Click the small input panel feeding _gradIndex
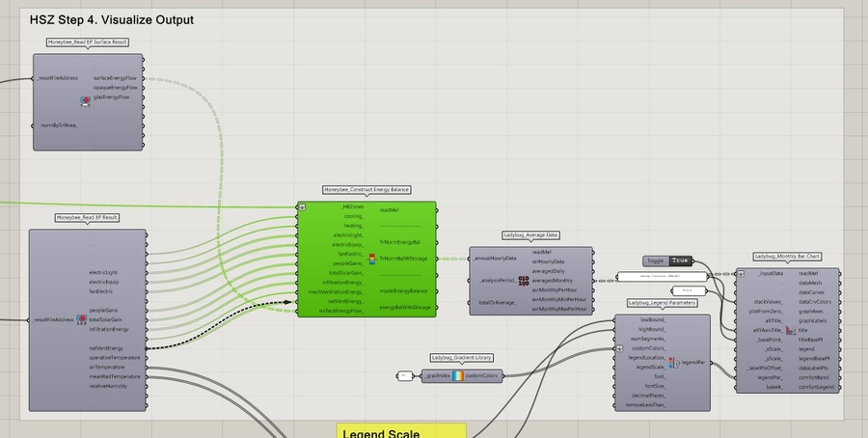 405,375
